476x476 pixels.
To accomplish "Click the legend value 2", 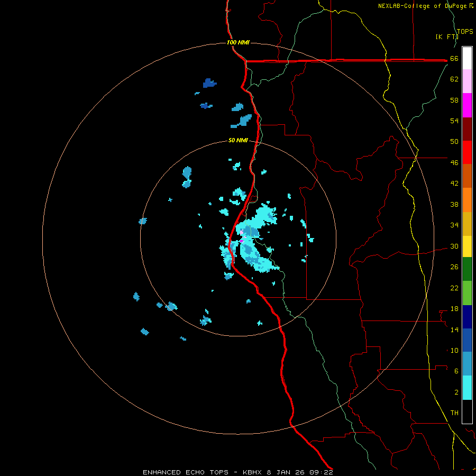I will click(456, 392).
